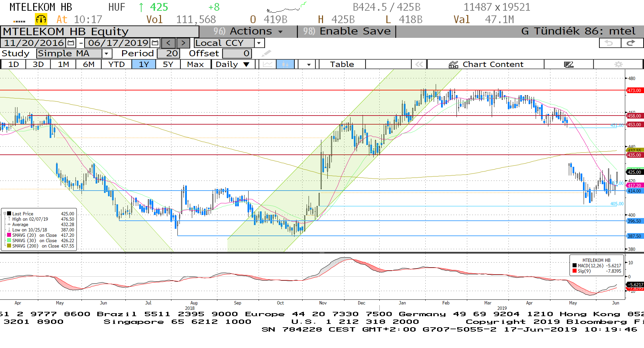This screenshot has height=348, width=644.
Task: Click the green SMAVG (30) swatch
Action: pos(9,240)
